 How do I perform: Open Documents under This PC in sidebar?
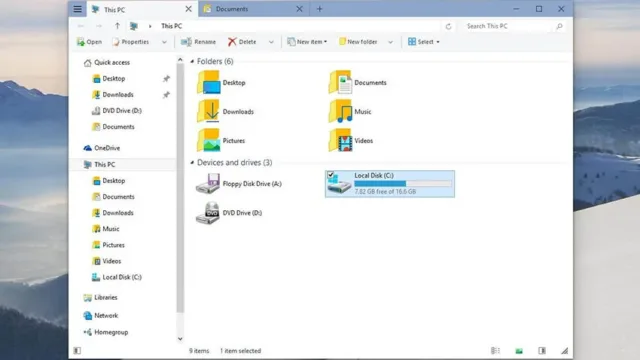tap(113, 197)
